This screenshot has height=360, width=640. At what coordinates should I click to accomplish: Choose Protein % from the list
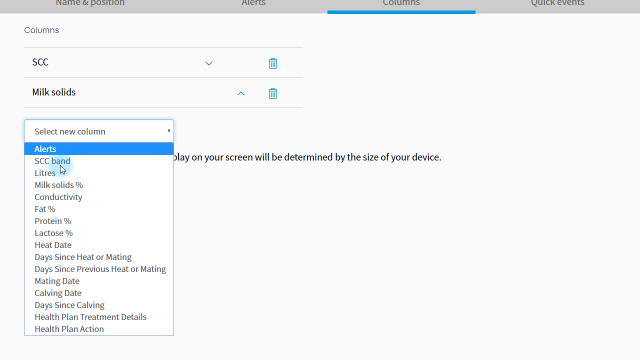click(99, 221)
